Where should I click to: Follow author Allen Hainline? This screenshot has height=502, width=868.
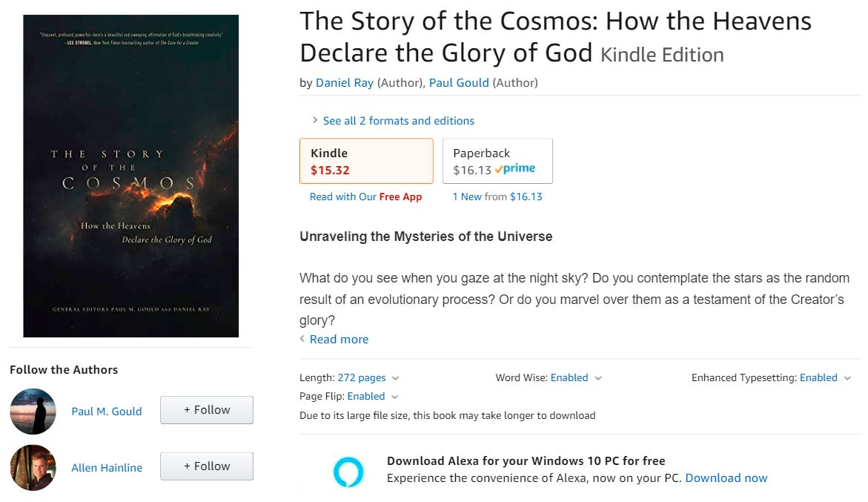coord(207,466)
